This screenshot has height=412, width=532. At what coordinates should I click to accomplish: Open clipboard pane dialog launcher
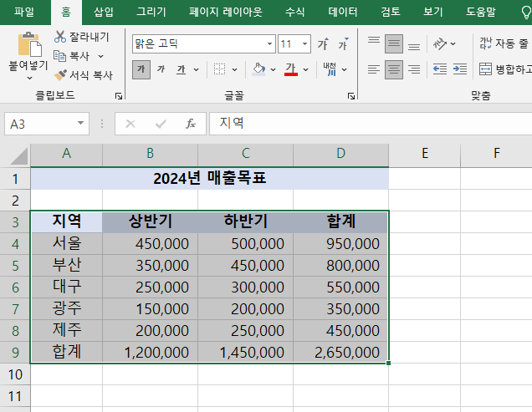(119, 96)
